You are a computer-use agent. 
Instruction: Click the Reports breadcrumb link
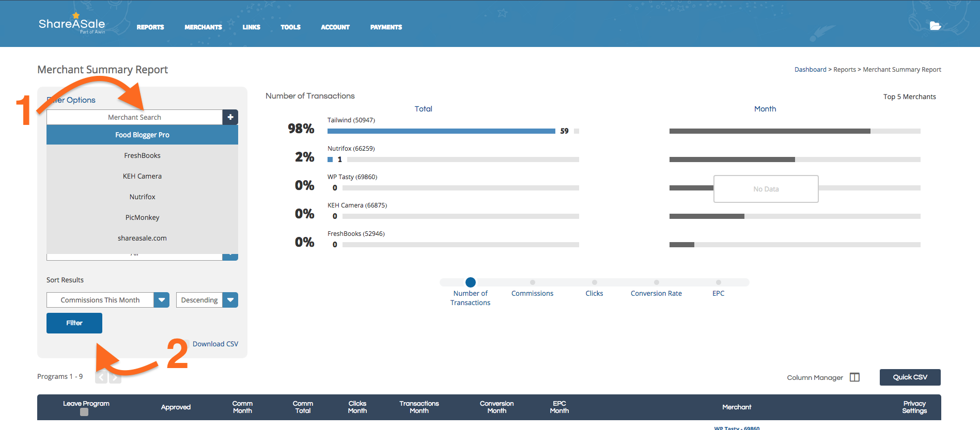point(845,70)
